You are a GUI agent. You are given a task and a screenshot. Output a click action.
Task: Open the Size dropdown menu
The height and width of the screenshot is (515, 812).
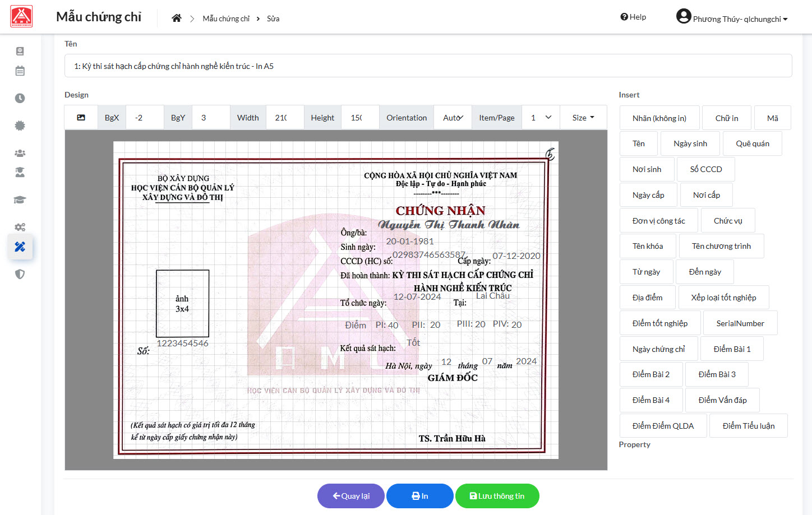583,118
